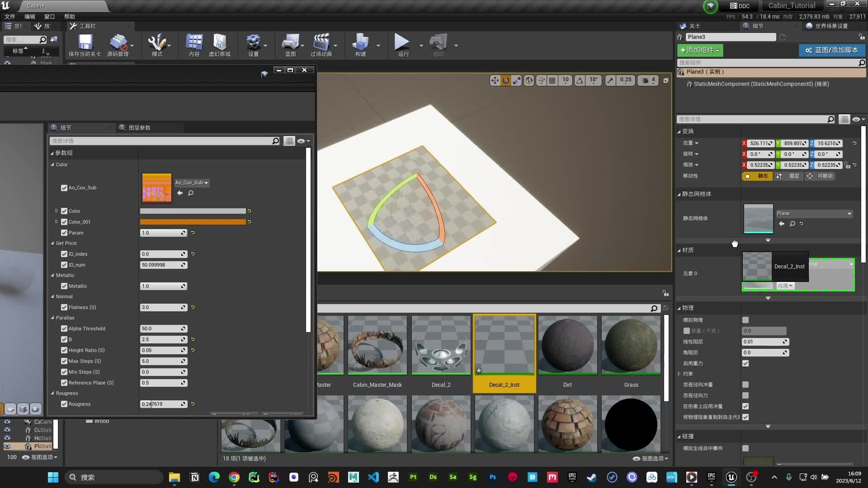Toggle the Metallic parameter checkbox
This screenshot has height=488, width=868.
click(x=64, y=286)
